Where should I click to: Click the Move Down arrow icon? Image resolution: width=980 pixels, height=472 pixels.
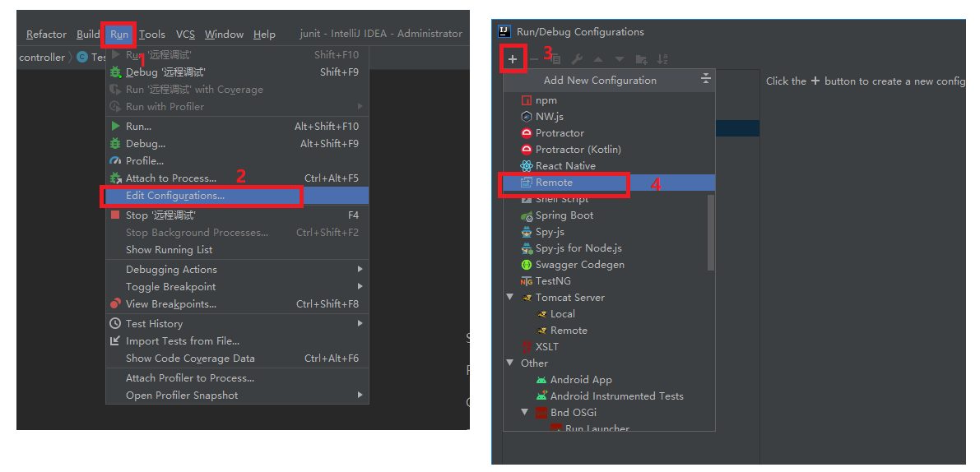(620, 59)
